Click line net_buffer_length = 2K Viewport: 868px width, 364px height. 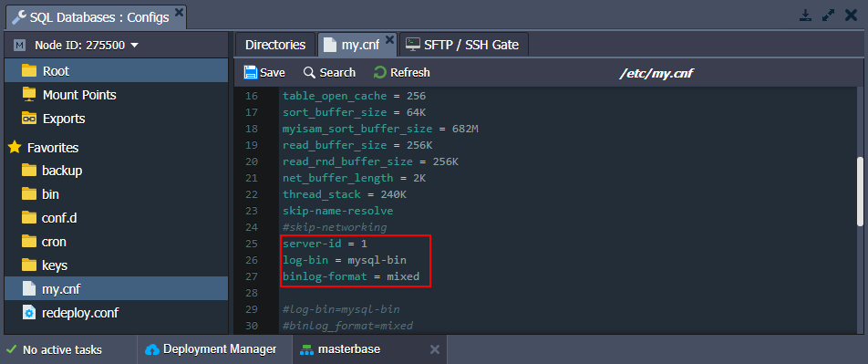coord(355,178)
